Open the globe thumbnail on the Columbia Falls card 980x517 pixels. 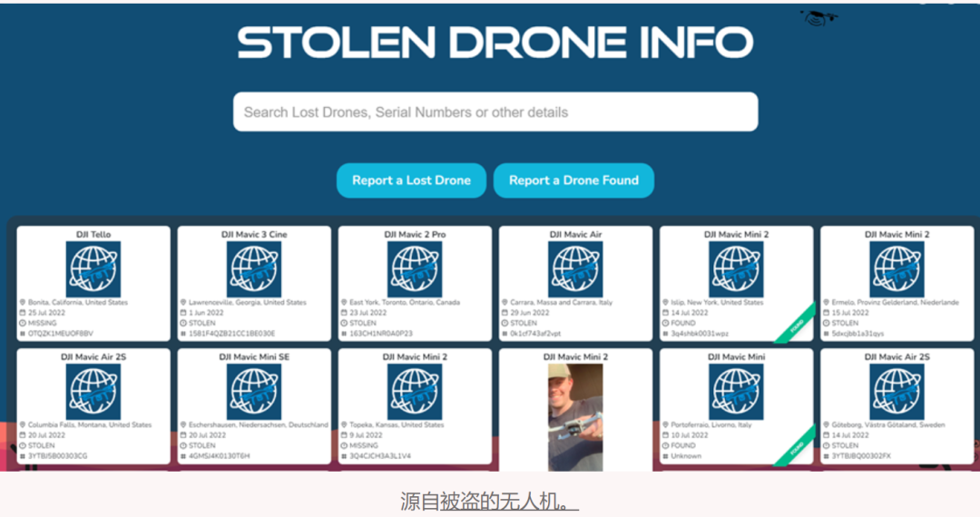click(x=93, y=392)
